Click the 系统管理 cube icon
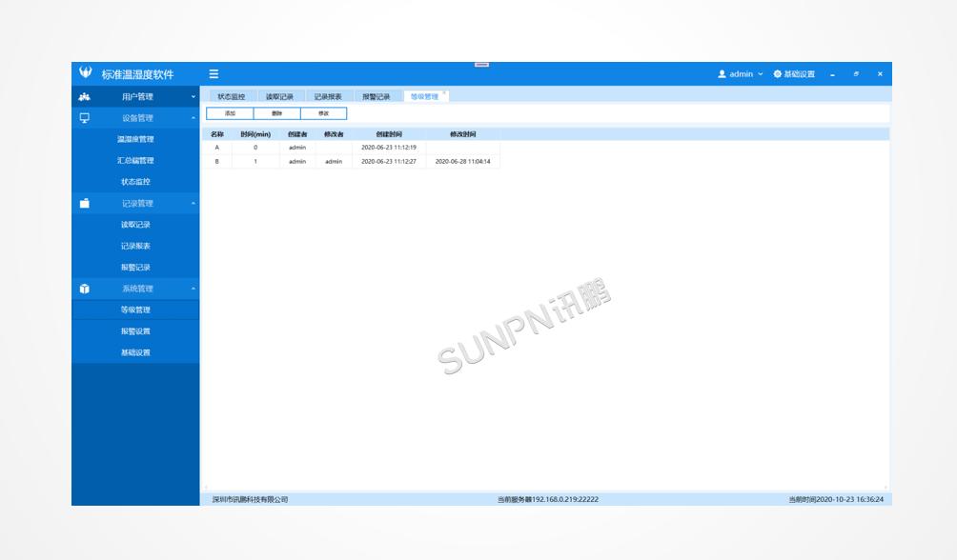 pyautogui.click(x=85, y=289)
